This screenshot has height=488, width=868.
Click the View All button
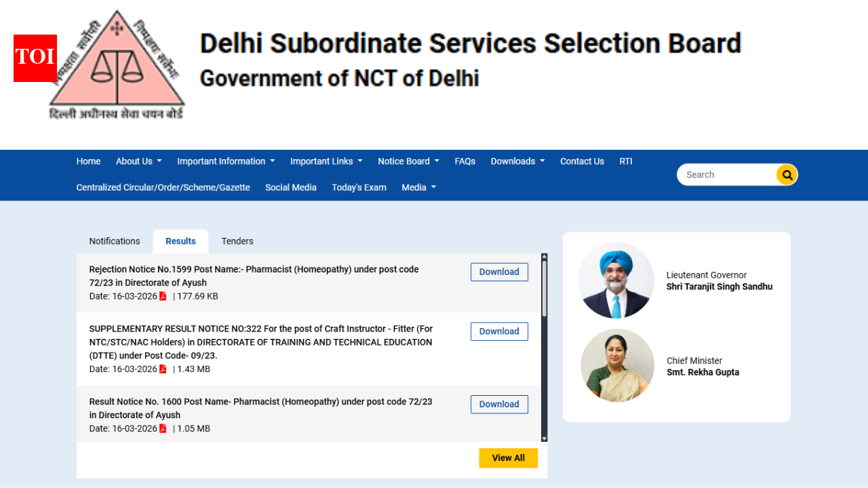508,457
